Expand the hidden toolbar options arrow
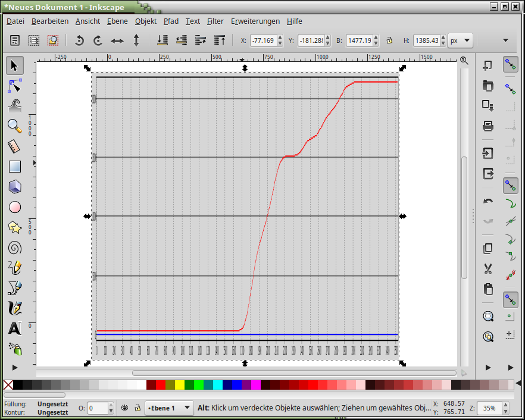This screenshot has height=420, width=525. (505, 40)
